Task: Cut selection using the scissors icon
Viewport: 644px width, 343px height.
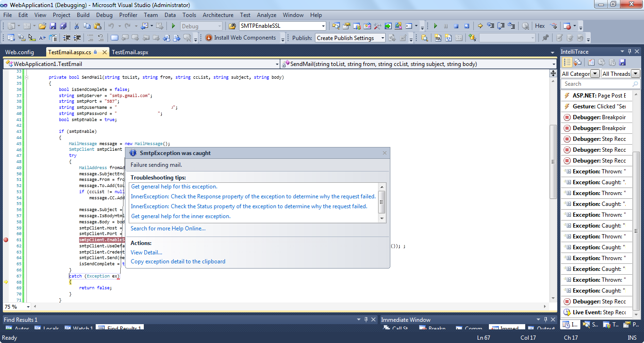Action: [76, 26]
